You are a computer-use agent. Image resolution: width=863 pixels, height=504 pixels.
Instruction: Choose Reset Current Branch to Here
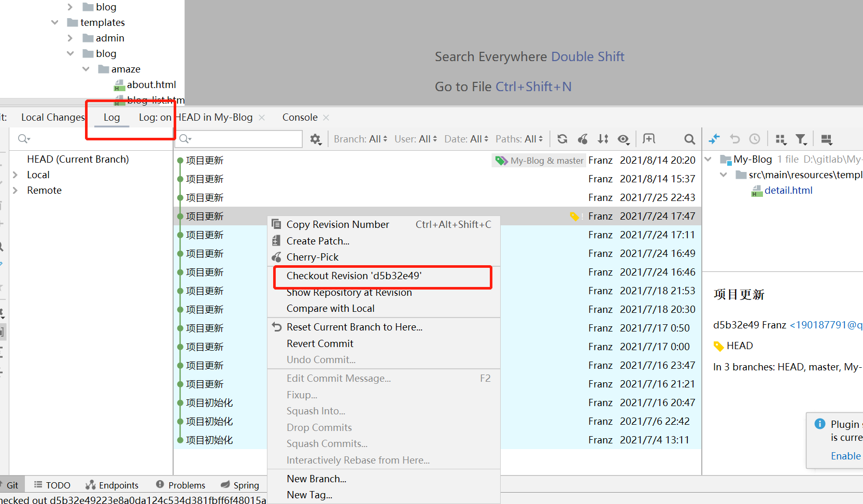coord(354,327)
